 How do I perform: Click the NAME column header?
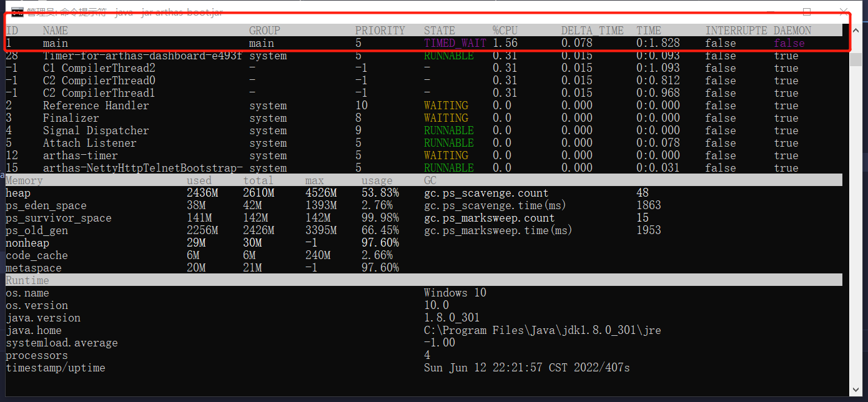56,31
